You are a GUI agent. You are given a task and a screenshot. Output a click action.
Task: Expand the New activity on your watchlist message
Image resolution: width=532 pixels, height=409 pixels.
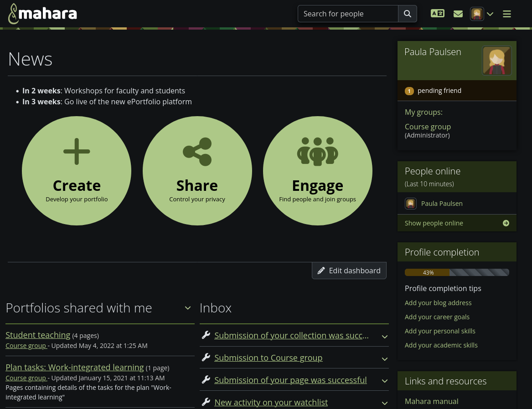tap(384, 403)
